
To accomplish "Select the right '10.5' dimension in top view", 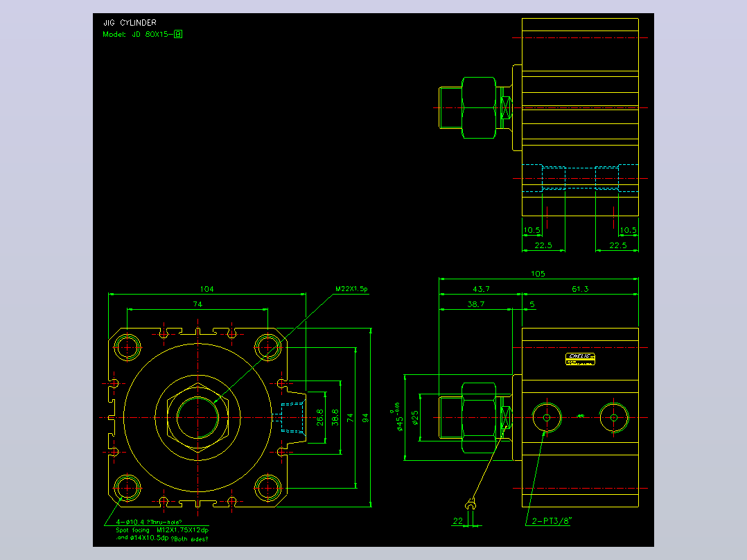I will (628, 230).
